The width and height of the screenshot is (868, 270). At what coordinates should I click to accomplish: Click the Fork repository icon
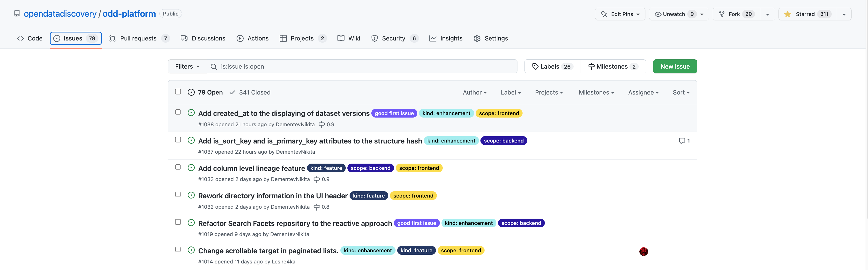722,14
